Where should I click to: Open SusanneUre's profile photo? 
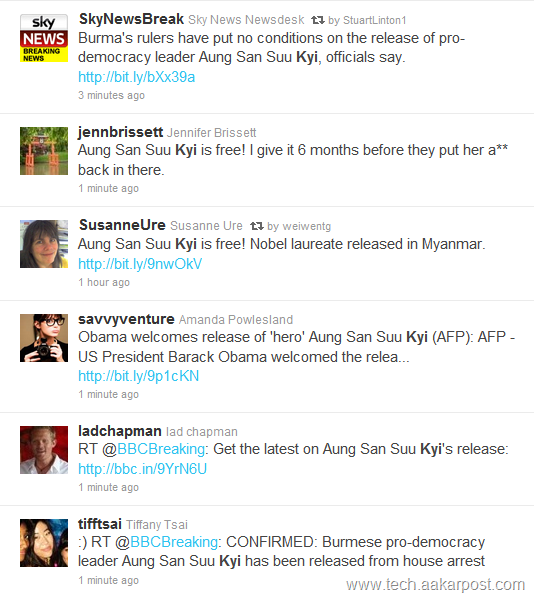pyautogui.click(x=44, y=244)
